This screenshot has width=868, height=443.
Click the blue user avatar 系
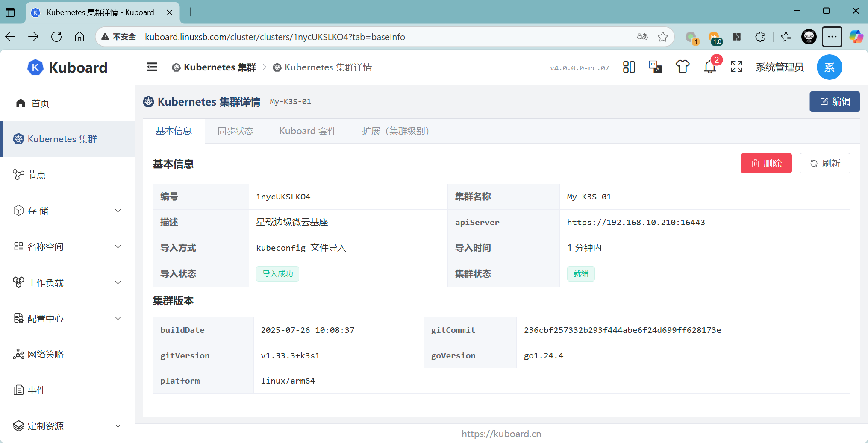pyautogui.click(x=829, y=67)
